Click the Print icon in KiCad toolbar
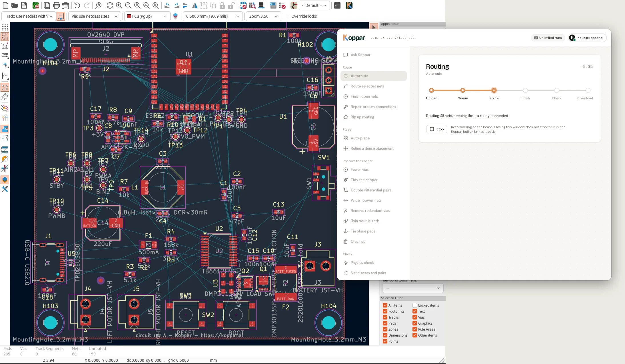 coord(57,5)
